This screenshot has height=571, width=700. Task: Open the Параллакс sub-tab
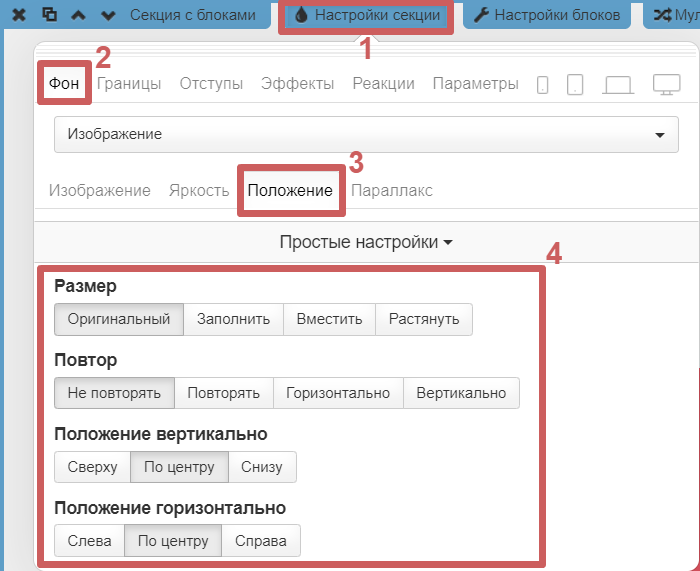[392, 190]
